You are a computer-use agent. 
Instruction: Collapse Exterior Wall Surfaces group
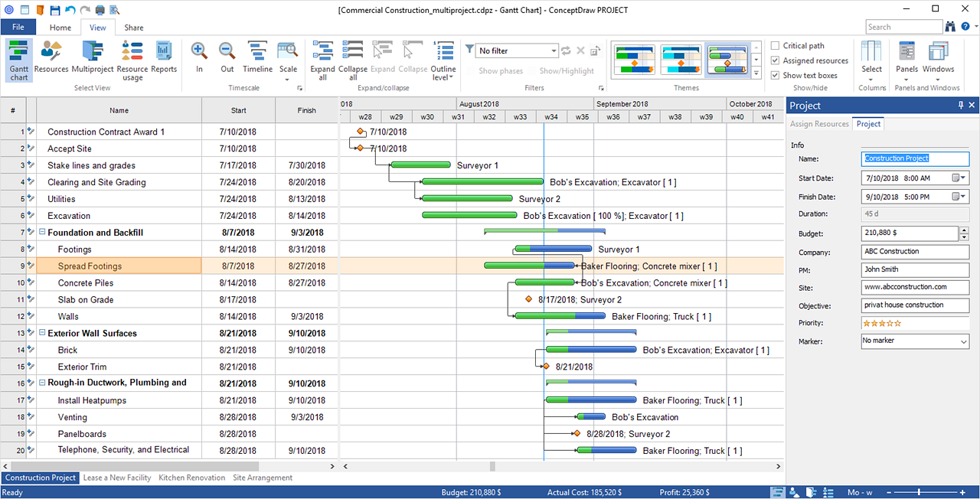coord(42,334)
